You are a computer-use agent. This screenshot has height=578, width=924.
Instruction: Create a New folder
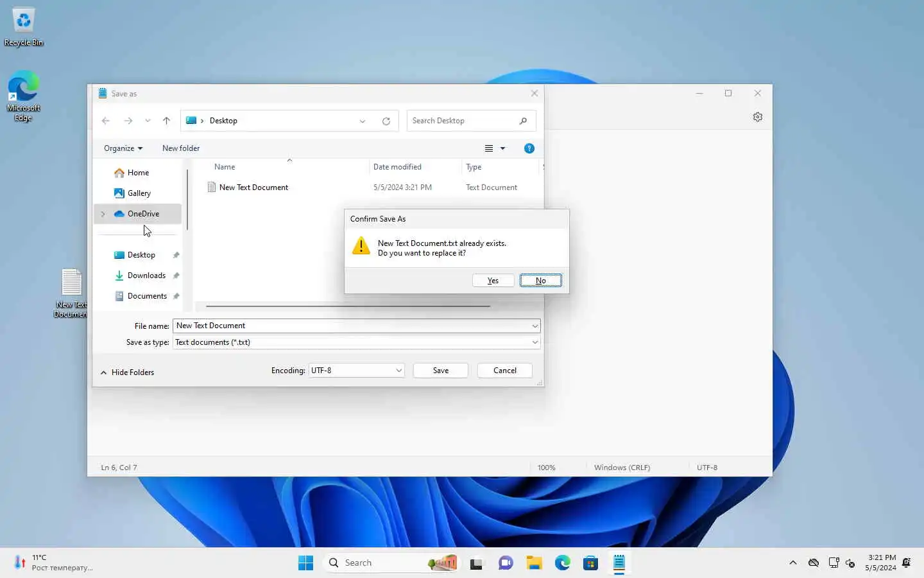point(181,148)
